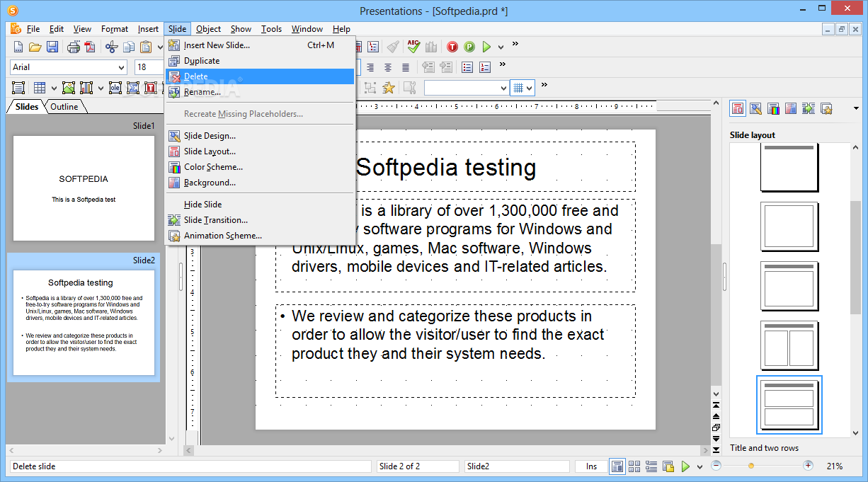Click the decrease indent icon
The width and height of the screenshot is (868, 482).
[428, 67]
